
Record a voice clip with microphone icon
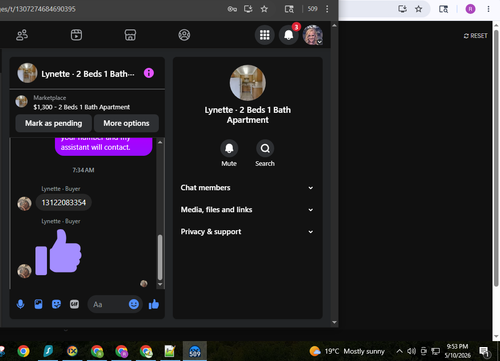point(20,304)
